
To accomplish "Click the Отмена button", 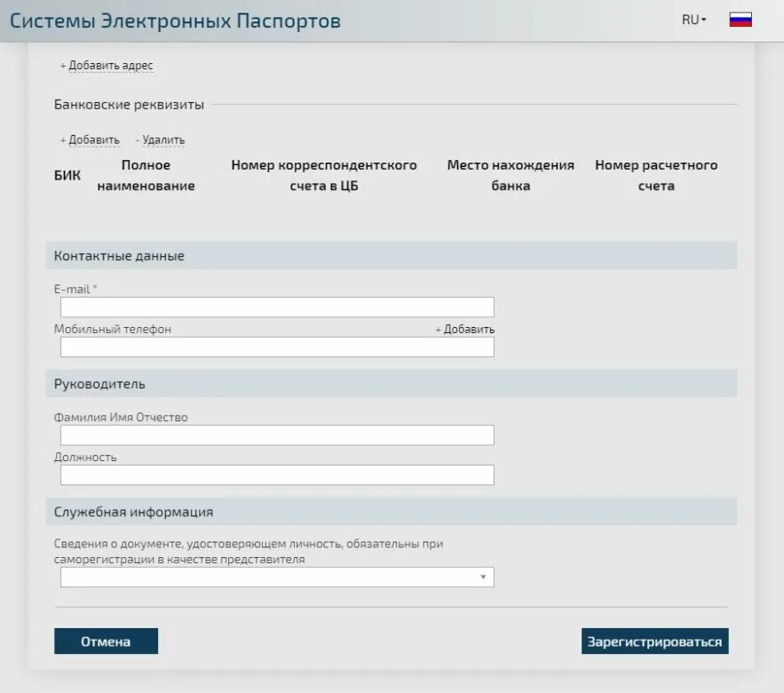I will tap(106, 641).
